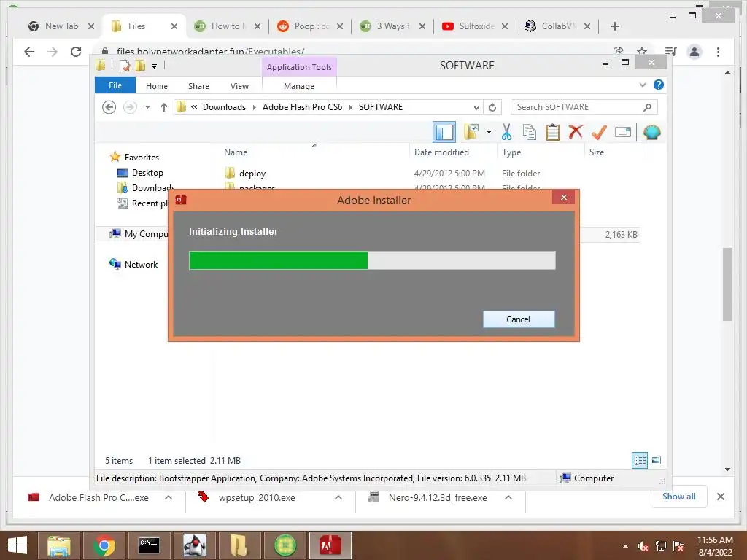Click Adobe Flash Pro CS6 breadcrumb

coord(302,107)
